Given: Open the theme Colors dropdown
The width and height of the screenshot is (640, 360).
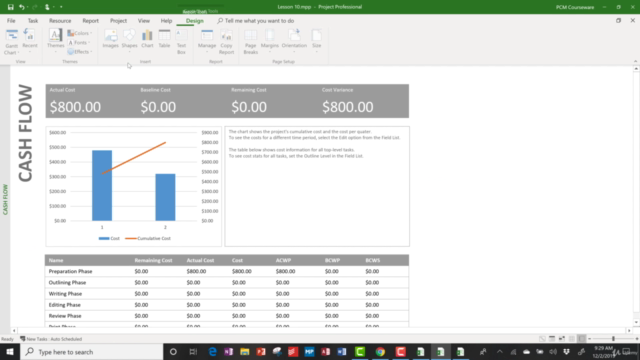Looking at the screenshot, I should point(80,33).
